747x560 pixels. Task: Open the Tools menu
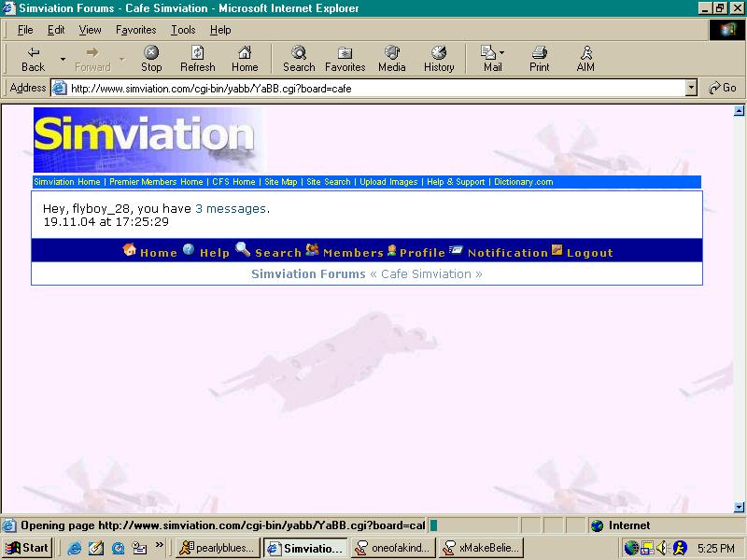pyautogui.click(x=183, y=30)
